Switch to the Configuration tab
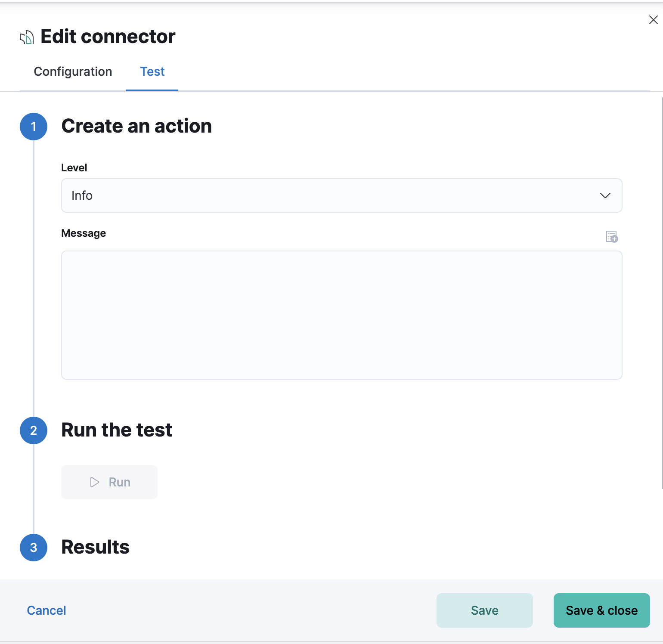Screen dimensions: 663x644 73,71
